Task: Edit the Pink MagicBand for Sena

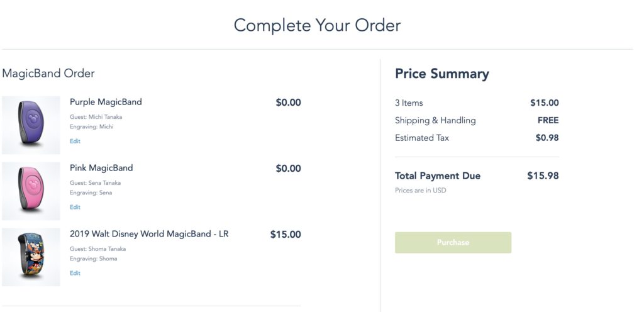Action: [x=75, y=208]
